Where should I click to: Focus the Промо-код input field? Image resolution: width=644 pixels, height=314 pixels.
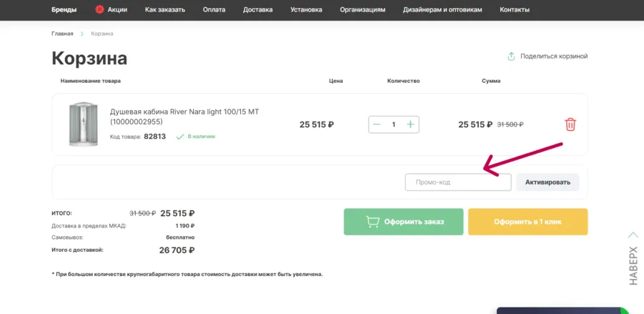(458, 182)
